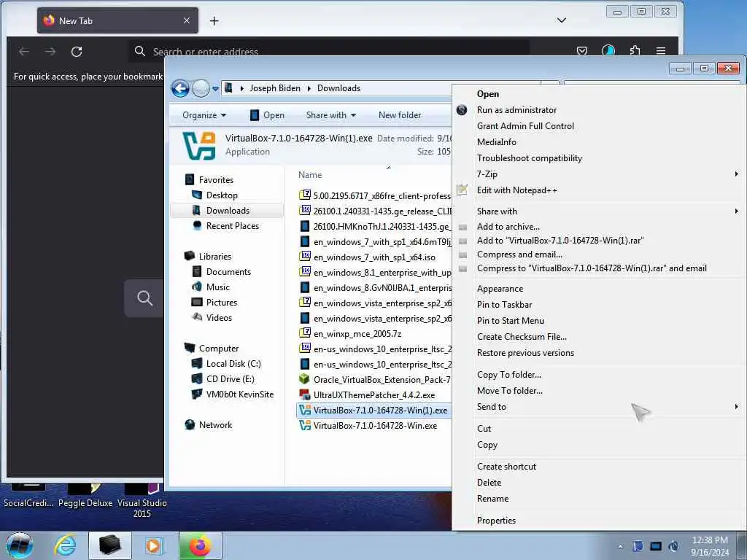Image resolution: width=747 pixels, height=560 pixels.
Task: Click the Explorer Forward arrow button
Action: (201, 88)
